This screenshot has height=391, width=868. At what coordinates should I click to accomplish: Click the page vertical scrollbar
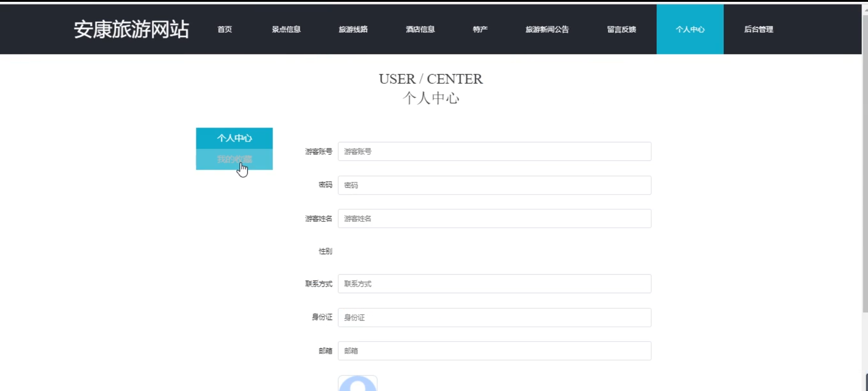(x=865, y=164)
